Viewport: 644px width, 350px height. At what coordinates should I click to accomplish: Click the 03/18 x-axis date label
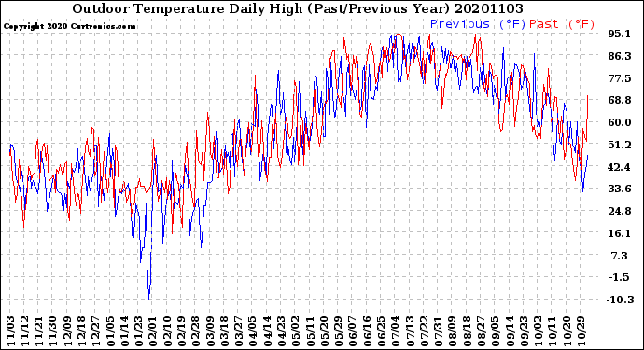coord(224,331)
